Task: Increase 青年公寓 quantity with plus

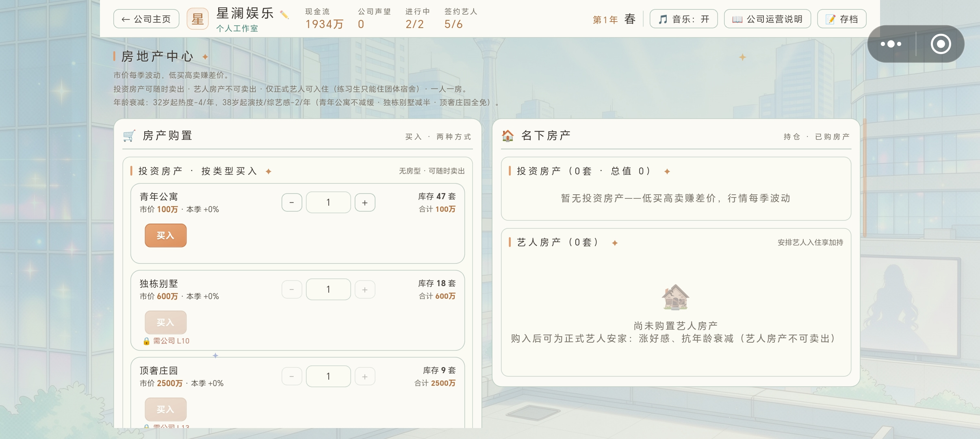Action: (365, 202)
